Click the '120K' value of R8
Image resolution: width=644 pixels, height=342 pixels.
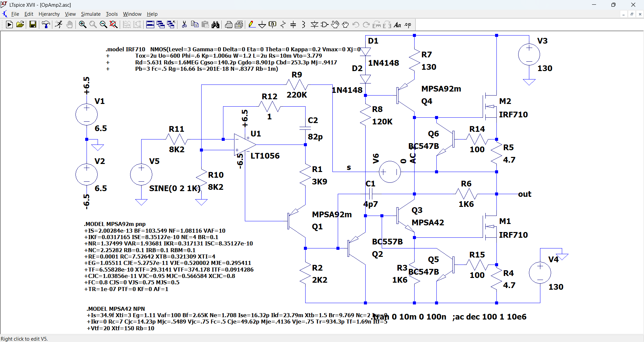(x=382, y=122)
